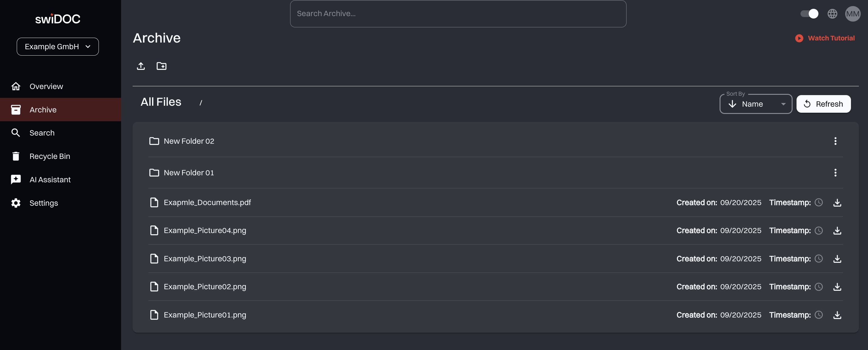Screen dimensions: 868x350
Task: Expand the Example GmbH organization dropdown
Action: (57, 46)
